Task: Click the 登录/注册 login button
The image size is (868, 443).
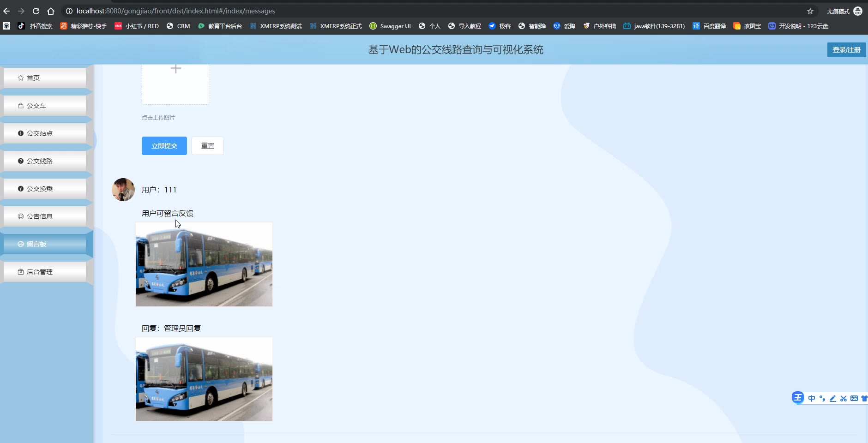Action: pos(846,50)
